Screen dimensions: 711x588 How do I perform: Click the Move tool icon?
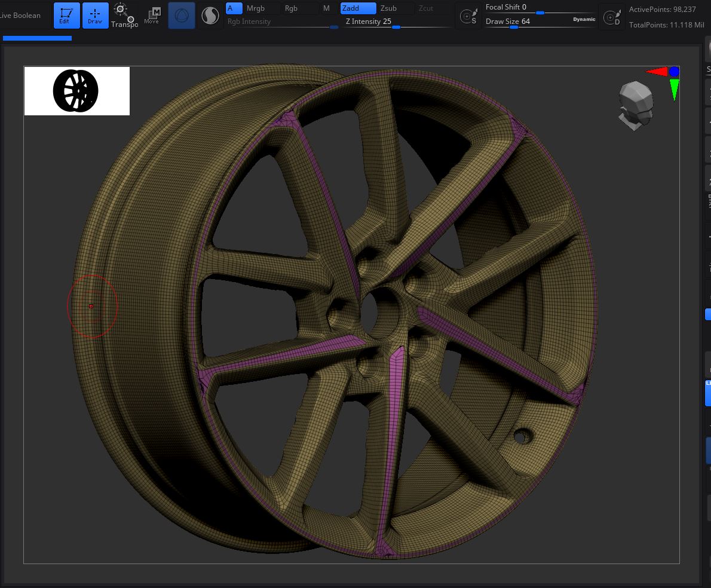[x=152, y=16]
